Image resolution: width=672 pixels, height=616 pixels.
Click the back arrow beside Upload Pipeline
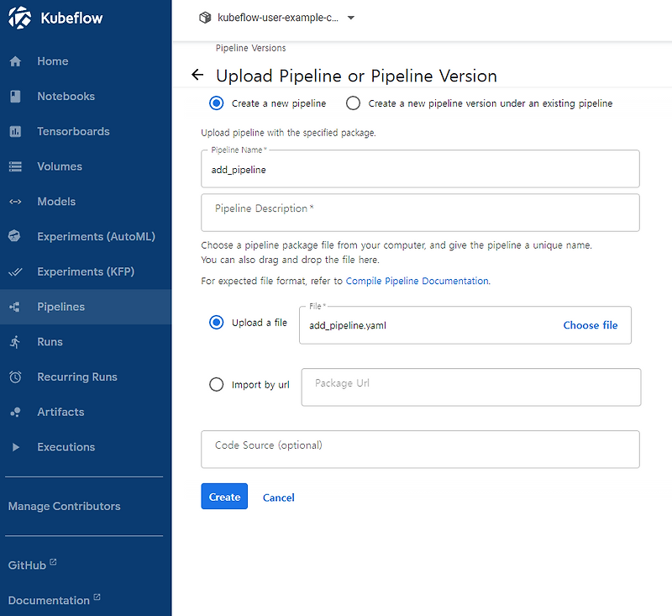click(197, 76)
